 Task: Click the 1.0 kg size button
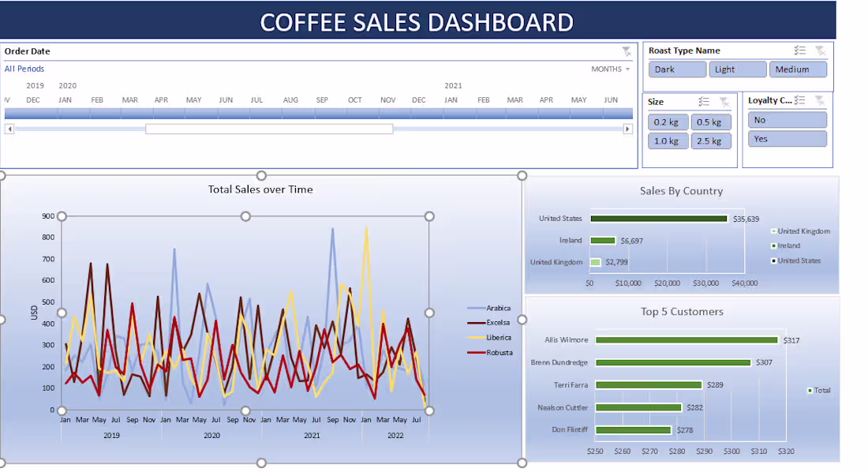click(x=668, y=140)
